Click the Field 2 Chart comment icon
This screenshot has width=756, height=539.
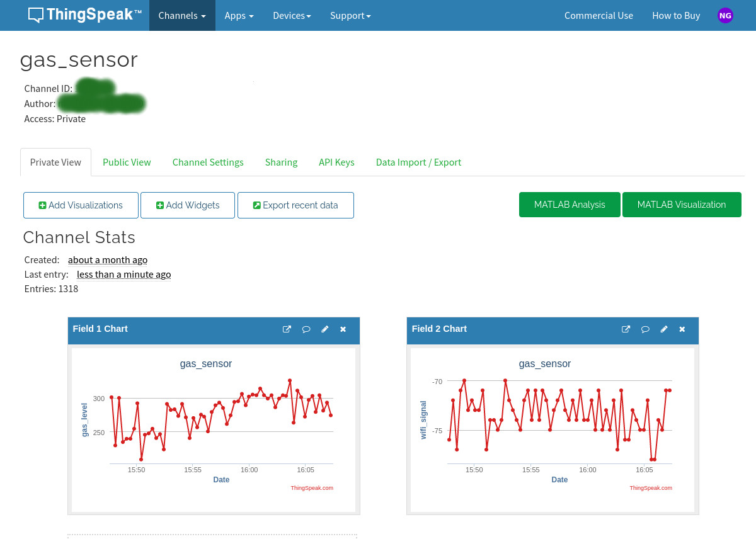point(645,329)
